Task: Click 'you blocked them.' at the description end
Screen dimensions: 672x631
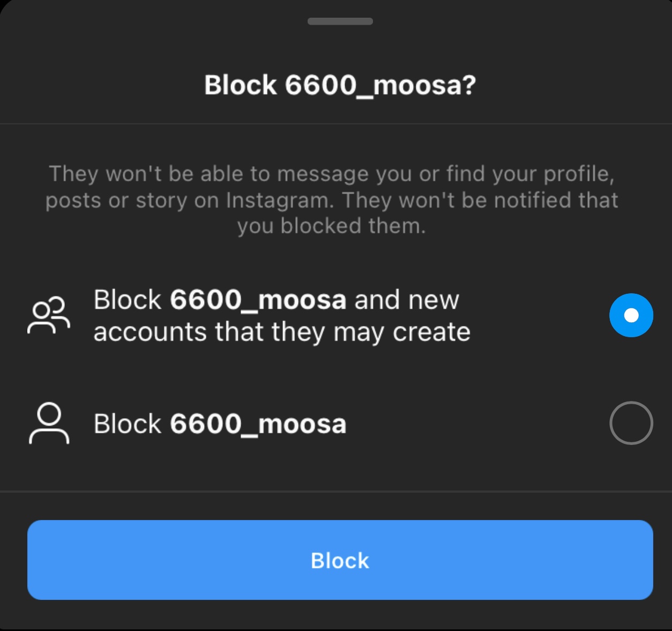Action: 332,226
